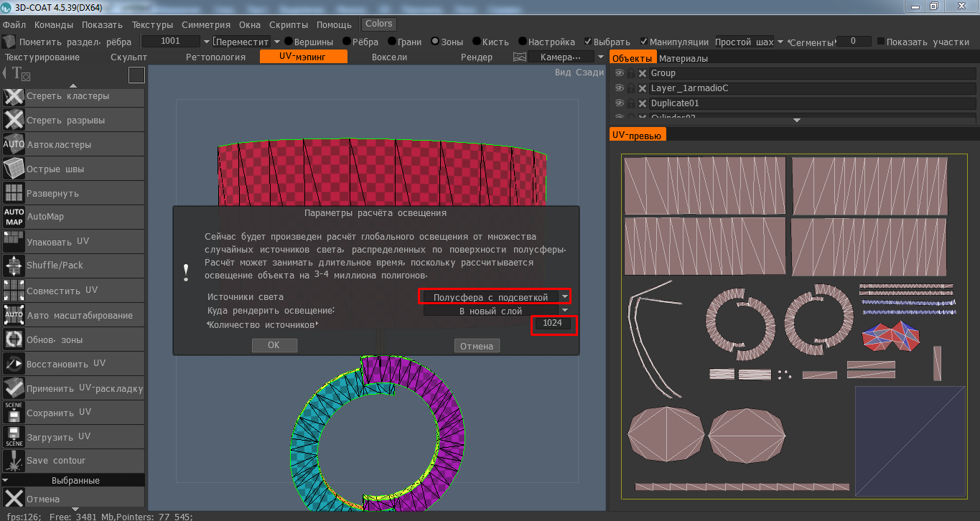Open the Текстуры menu
Viewport: 980px width, 521px height.
point(152,24)
